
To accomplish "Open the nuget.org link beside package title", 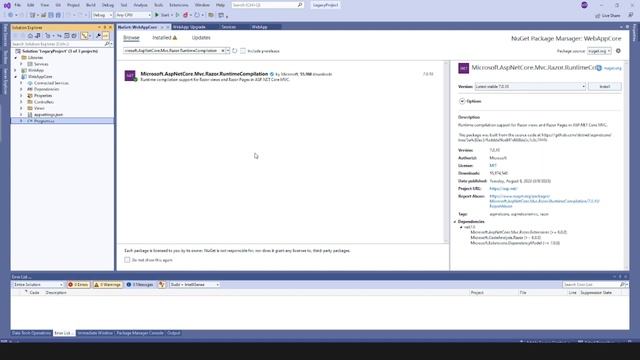I will [612, 69].
